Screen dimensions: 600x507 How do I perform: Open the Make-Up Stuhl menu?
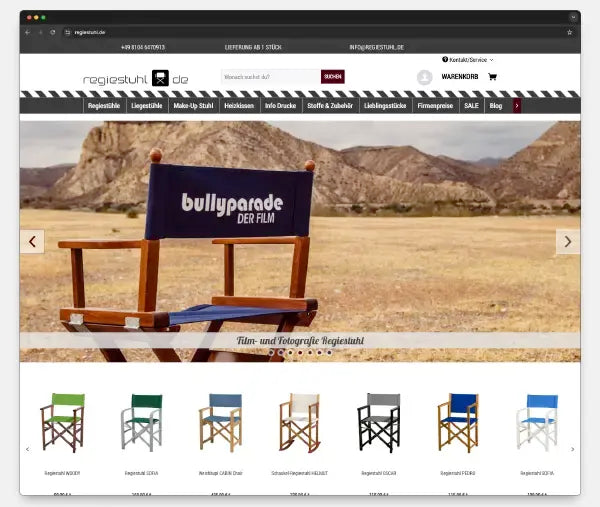pyautogui.click(x=193, y=106)
